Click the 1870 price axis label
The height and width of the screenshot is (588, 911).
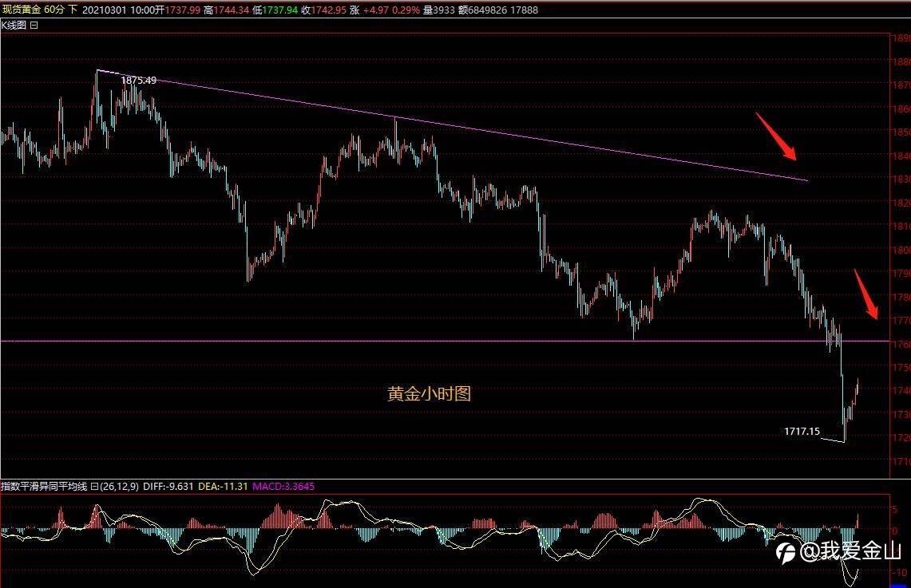pos(901,85)
